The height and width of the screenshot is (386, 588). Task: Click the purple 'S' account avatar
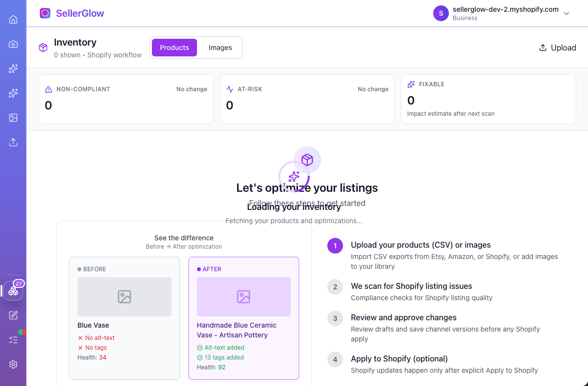441,13
